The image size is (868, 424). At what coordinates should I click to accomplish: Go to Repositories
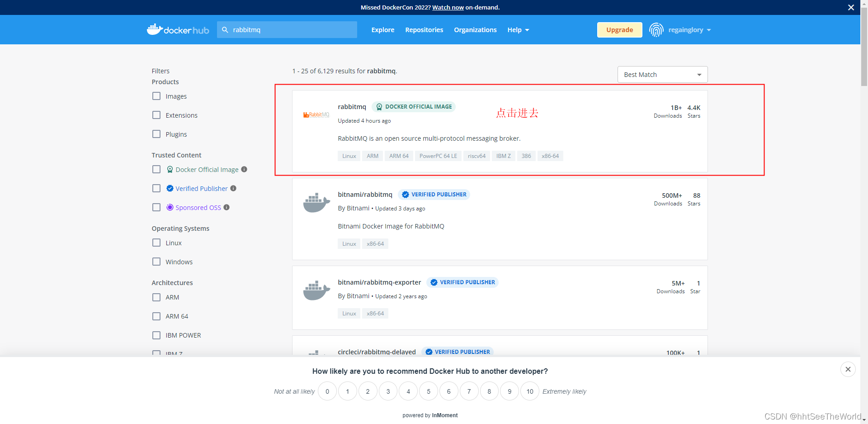pyautogui.click(x=424, y=30)
